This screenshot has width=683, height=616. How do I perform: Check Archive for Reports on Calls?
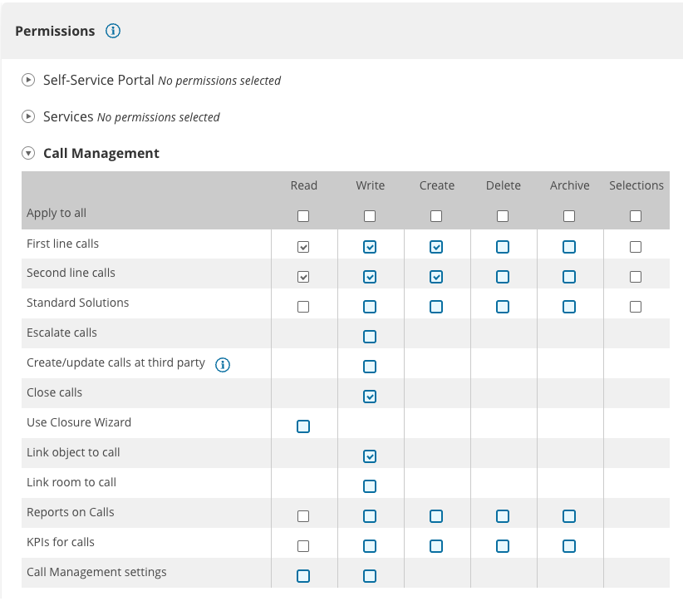coord(569,516)
